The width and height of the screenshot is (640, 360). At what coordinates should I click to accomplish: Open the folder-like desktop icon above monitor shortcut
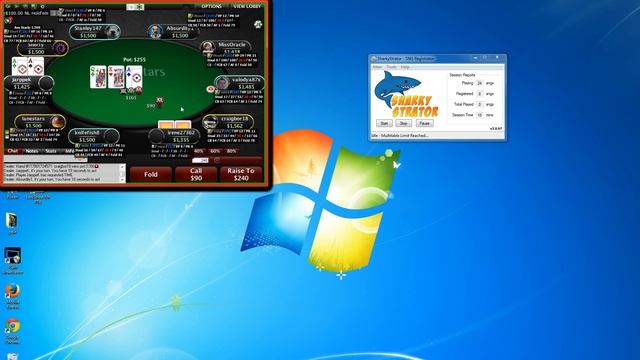[x=11, y=220]
